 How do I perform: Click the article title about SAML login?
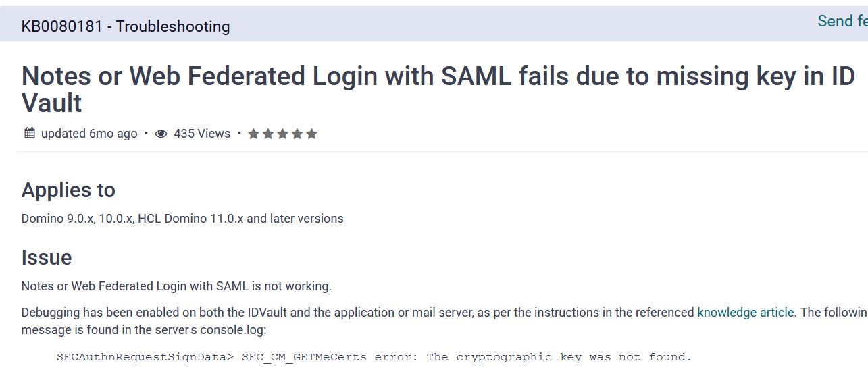tap(438, 90)
